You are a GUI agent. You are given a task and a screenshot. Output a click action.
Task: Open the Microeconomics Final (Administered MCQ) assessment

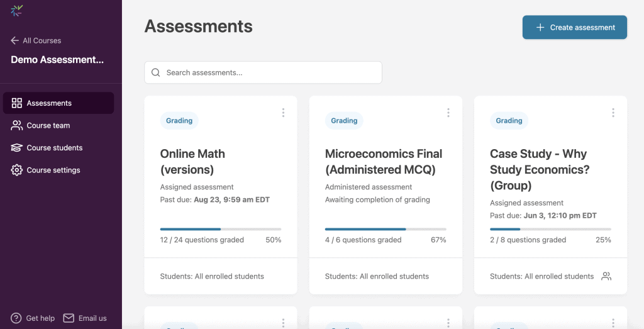point(384,162)
